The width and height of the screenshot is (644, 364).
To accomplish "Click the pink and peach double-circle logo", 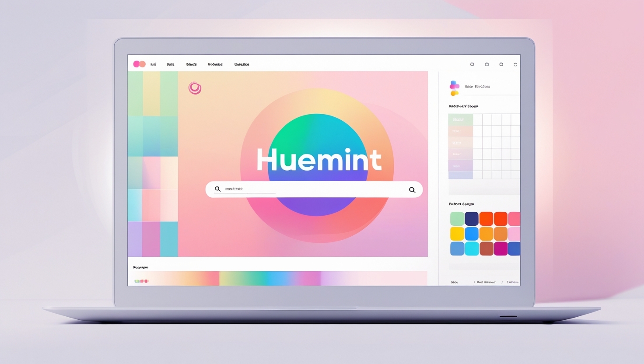I will 139,64.
